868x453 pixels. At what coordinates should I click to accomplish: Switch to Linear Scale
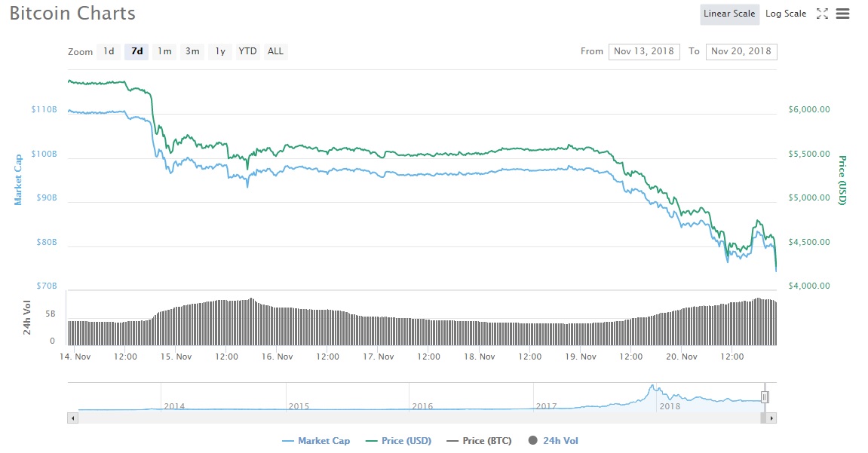pyautogui.click(x=728, y=14)
